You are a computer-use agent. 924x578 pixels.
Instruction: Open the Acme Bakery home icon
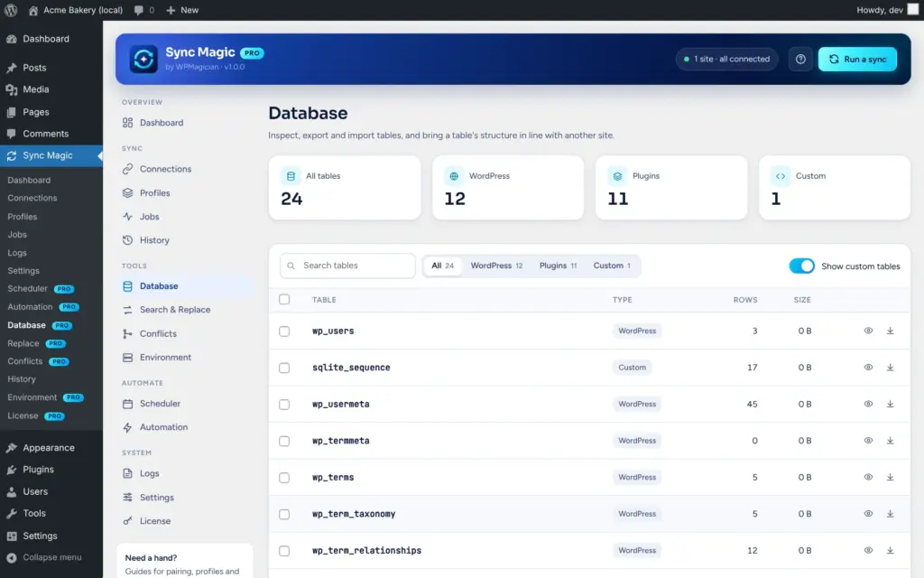click(x=33, y=10)
